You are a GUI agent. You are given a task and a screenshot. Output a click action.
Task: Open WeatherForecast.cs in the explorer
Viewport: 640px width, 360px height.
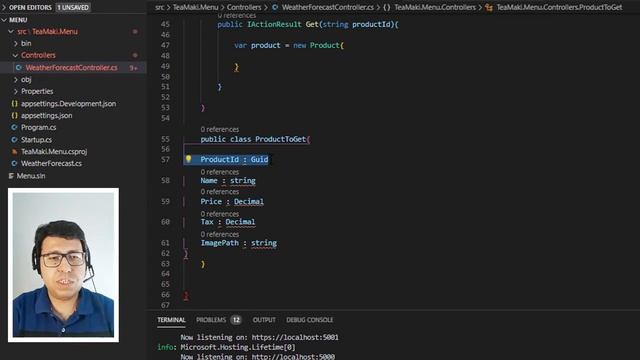click(51, 163)
